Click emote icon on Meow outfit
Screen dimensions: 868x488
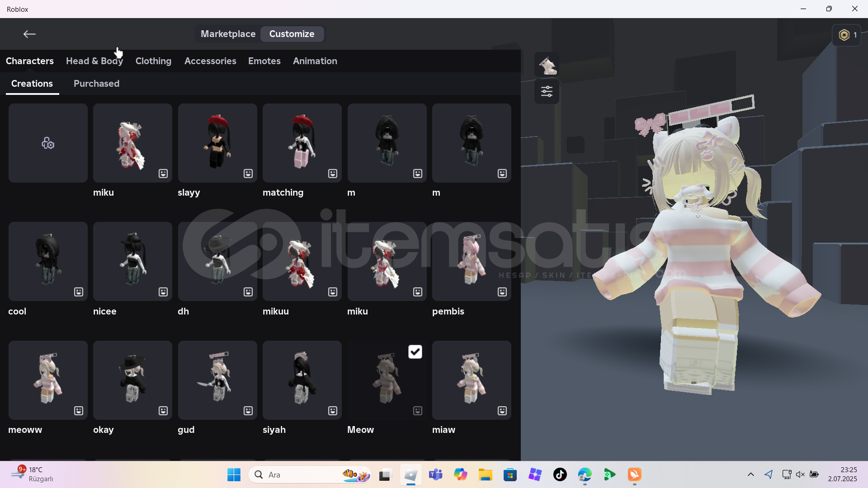[x=418, y=411]
